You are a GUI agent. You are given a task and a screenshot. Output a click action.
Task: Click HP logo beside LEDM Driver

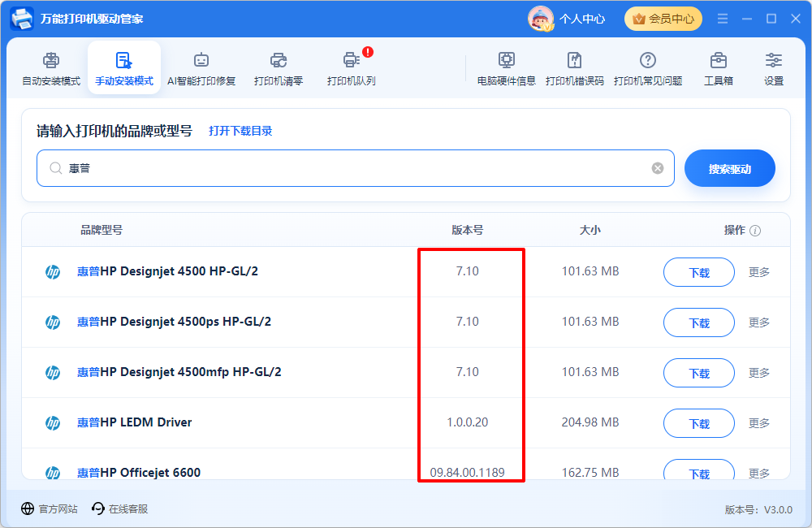click(53, 423)
